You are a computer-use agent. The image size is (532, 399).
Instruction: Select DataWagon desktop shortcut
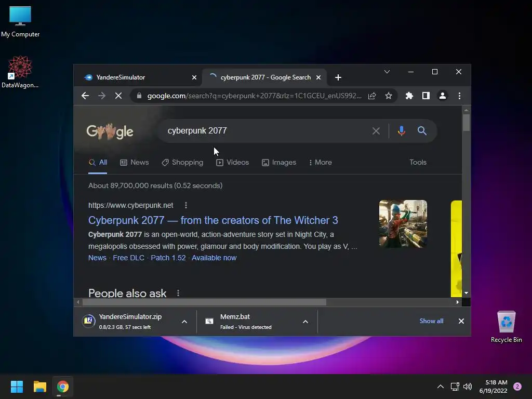point(20,72)
